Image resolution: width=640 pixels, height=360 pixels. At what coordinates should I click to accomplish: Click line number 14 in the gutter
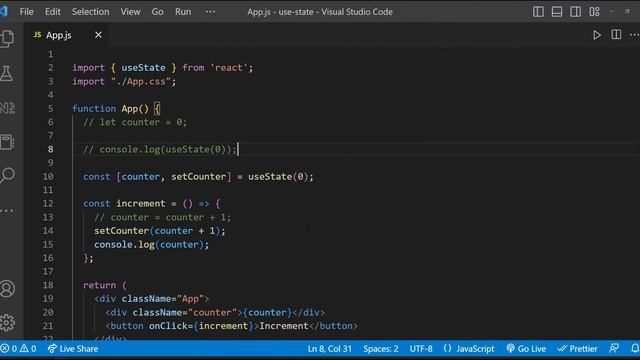tap(48, 231)
